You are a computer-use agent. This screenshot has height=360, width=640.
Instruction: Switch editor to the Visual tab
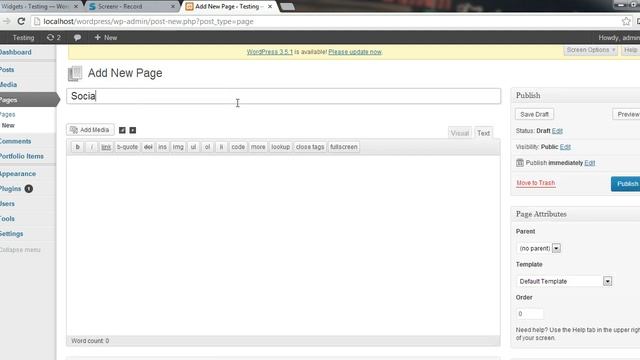460,133
